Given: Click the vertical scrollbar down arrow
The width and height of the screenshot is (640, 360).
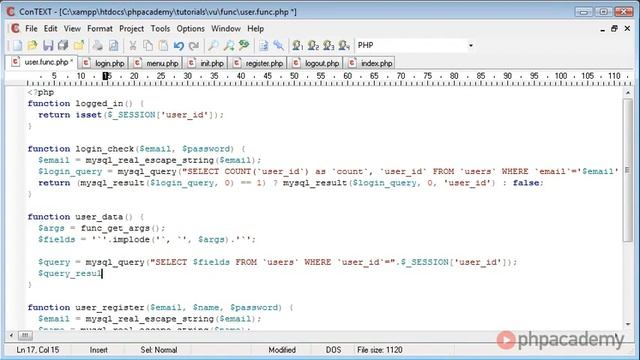Looking at the screenshot, I should pyautogui.click(x=628, y=324).
